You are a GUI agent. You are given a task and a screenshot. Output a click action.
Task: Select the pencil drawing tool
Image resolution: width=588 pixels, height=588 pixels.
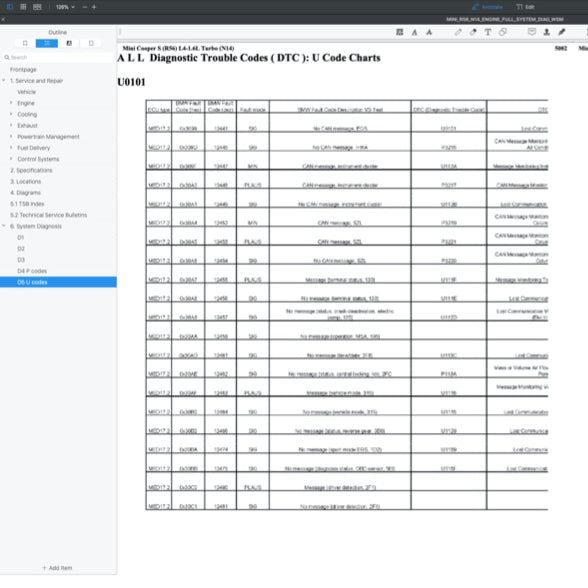pyautogui.click(x=458, y=32)
